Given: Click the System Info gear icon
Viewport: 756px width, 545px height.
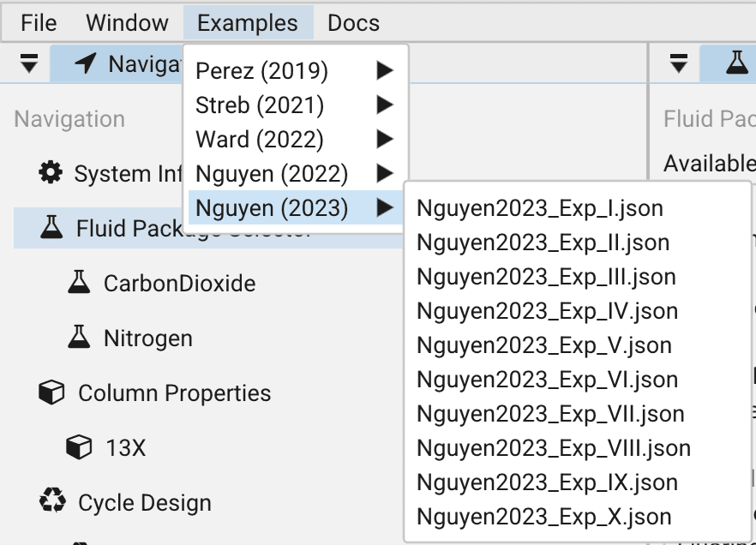Looking at the screenshot, I should tap(51, 173).
